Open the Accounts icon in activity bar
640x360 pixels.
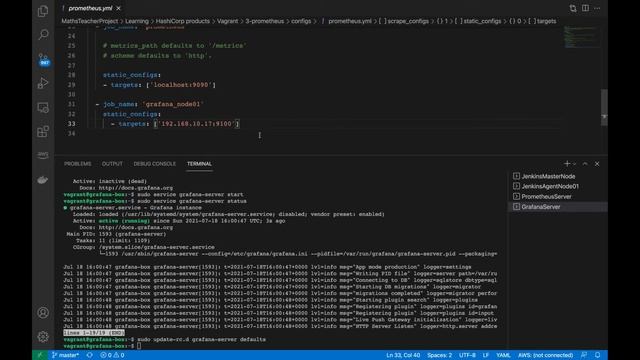(x=43, y=313)
